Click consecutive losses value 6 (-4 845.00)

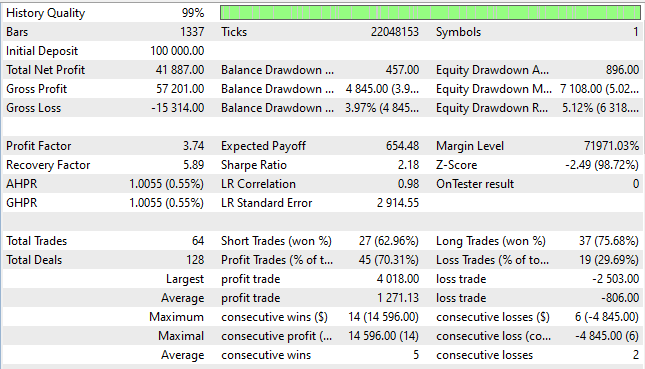tap(606, 317)
